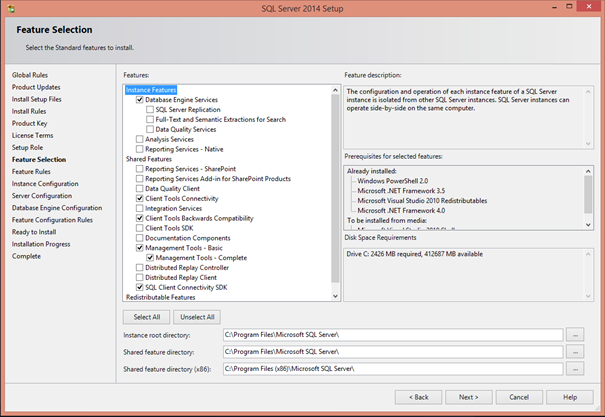The image size is (605, 417).
Task: Select the Shared Features heading
Action: [x=149, y=159]
